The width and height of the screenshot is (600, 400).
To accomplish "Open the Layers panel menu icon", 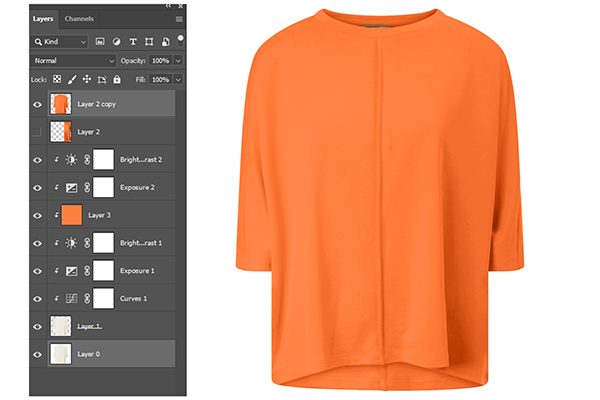I will pos(179,19).
